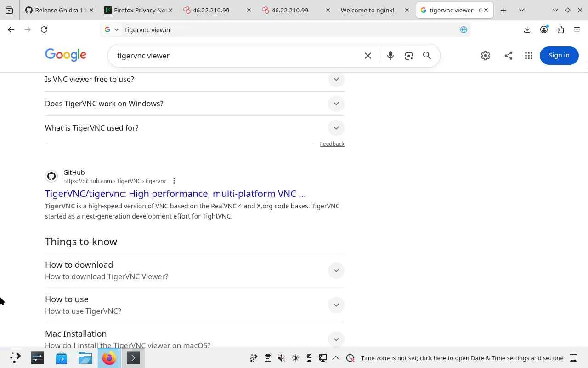The height and width of the screenshot is (368, 588).
Task: Click the Feedback link
Action: click(x=332, y=144)
